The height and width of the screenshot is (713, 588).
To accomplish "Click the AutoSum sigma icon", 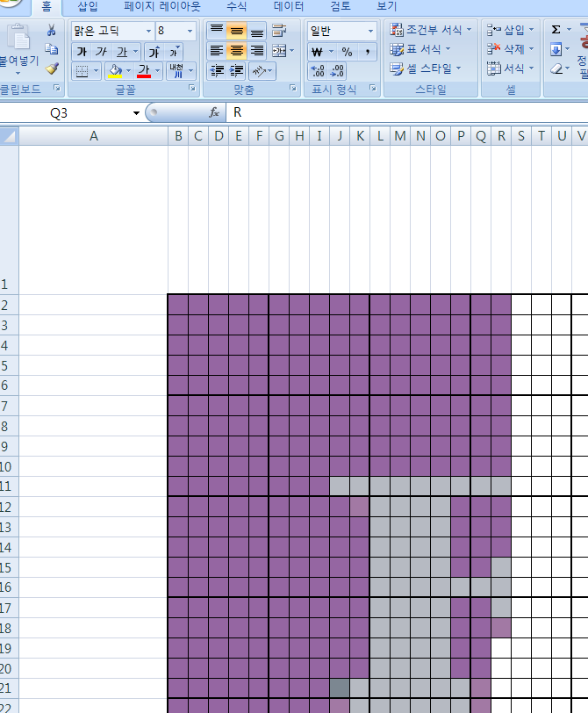I will (x=556, y=30).
